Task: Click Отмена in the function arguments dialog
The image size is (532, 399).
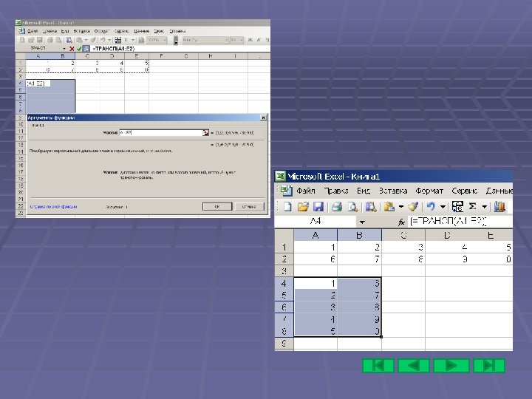Action: coord(249,206)
